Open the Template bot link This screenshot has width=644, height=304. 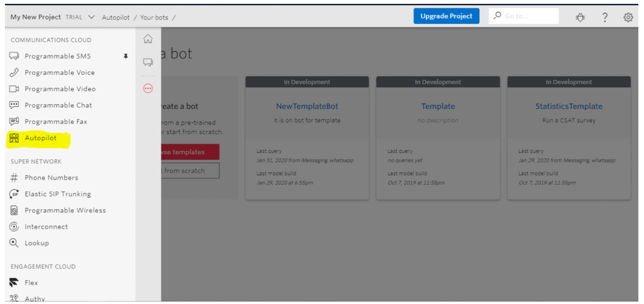(x=438, y=106)
